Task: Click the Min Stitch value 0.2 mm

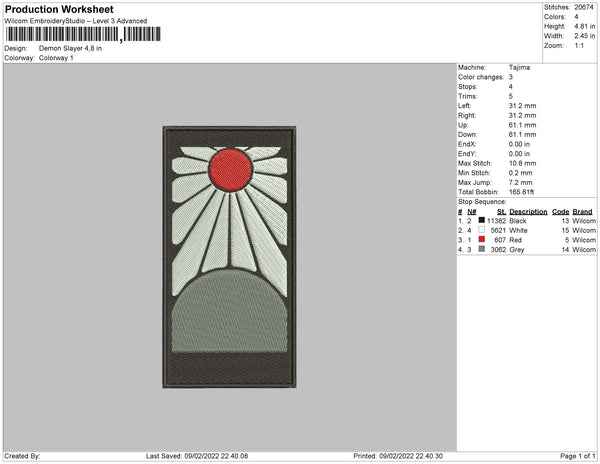Action: [520, 173]
